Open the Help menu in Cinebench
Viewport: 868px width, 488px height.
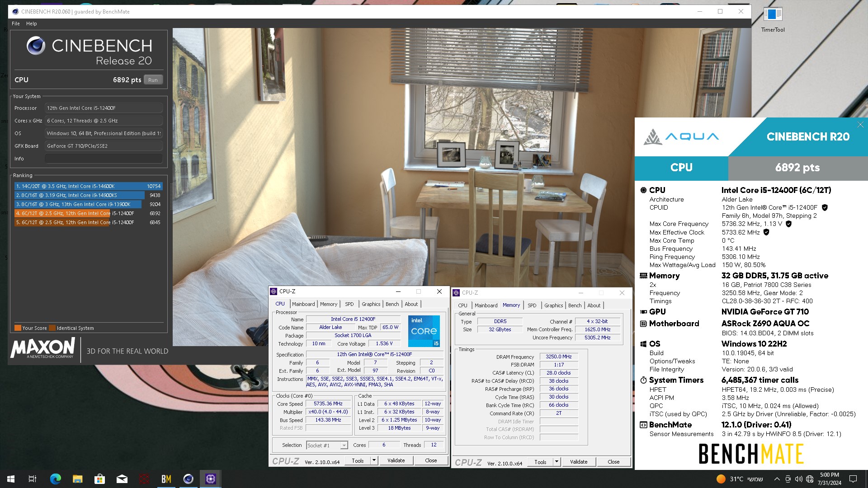coord(31,23)
